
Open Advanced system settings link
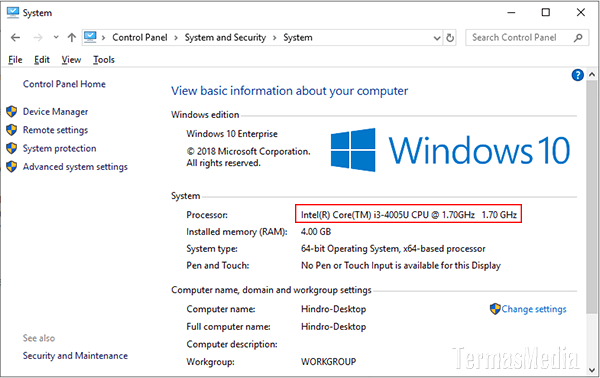click(75, 167)
